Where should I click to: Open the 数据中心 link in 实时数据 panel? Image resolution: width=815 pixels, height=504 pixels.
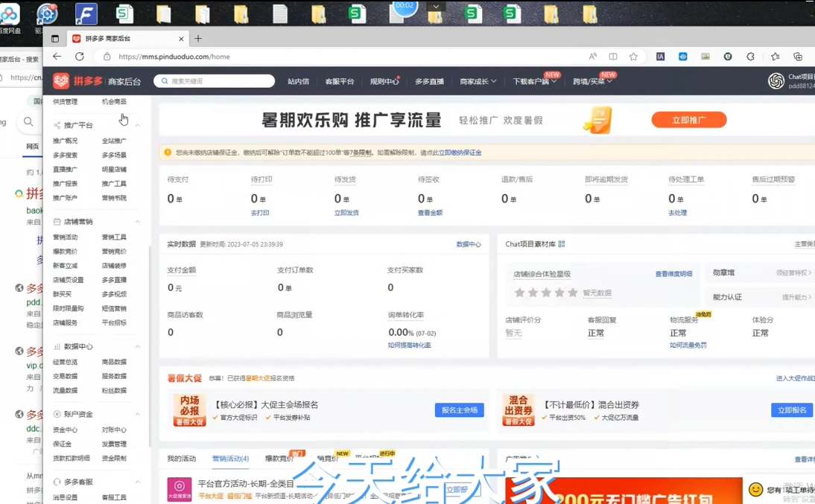click(468, 244)
